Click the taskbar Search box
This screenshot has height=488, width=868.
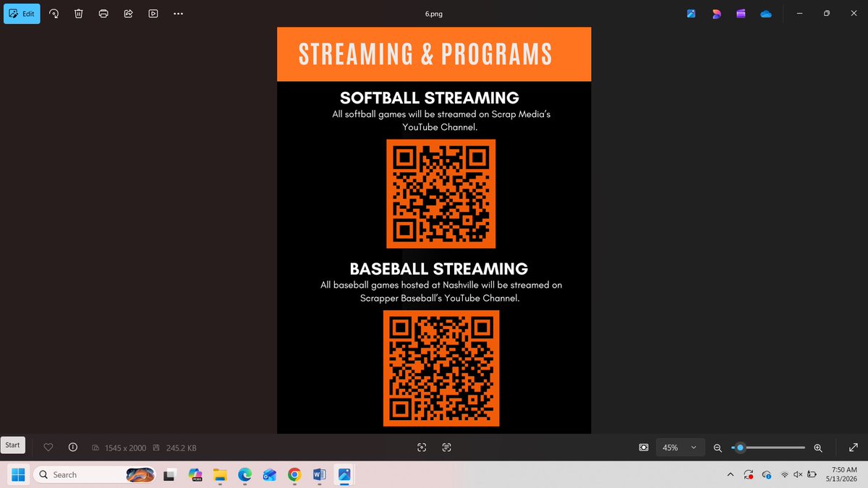[95, 475]
